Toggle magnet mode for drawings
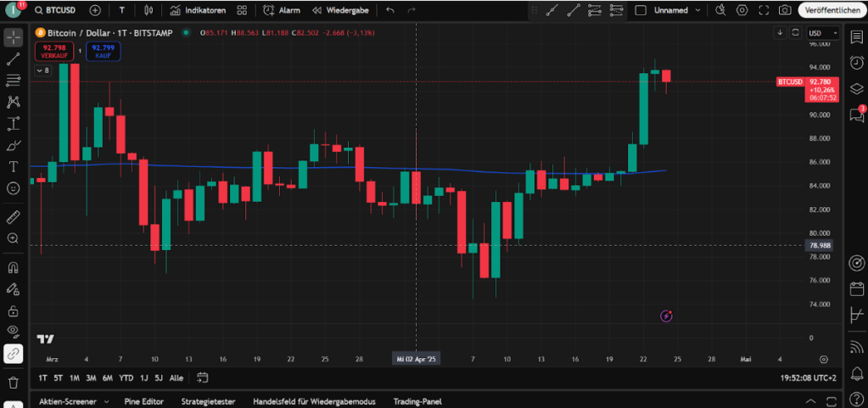Image resolution: width=868 pixels, height=408 pixels. pyautogui.click(x=14, y=267)
